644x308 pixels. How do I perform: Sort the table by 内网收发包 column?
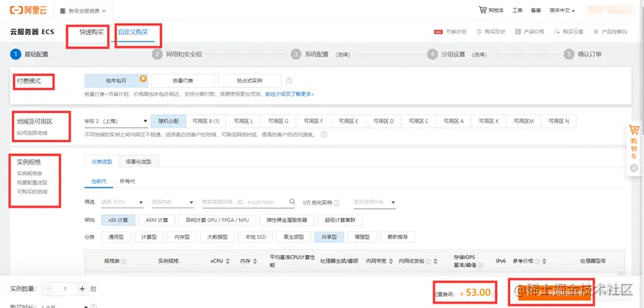tap(436, 261)
